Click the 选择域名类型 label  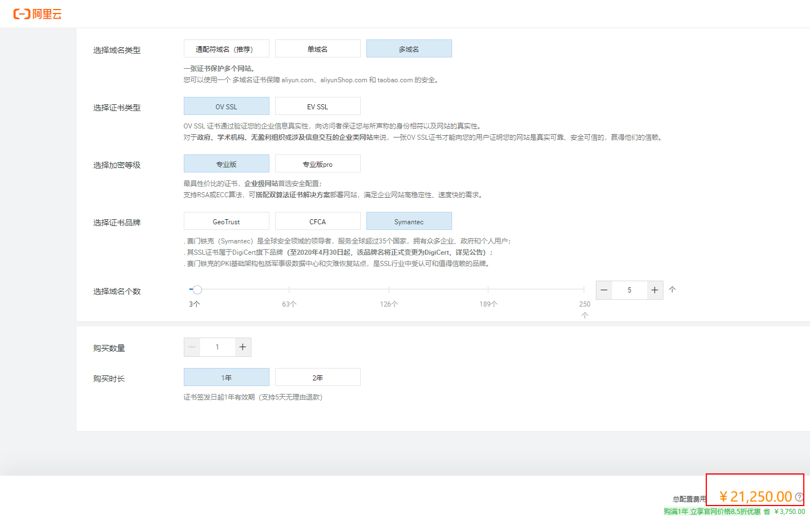click(x=117, y=50)
